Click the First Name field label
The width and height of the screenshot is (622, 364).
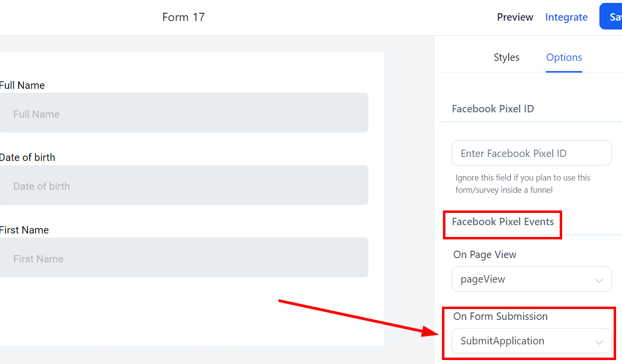[24, 230]
